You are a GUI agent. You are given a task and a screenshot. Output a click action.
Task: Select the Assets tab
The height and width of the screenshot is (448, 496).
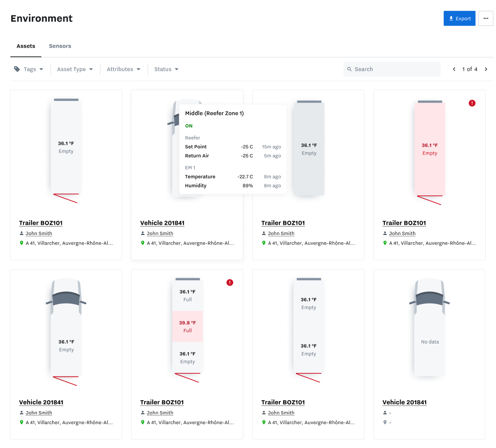[x=26, y=46]
